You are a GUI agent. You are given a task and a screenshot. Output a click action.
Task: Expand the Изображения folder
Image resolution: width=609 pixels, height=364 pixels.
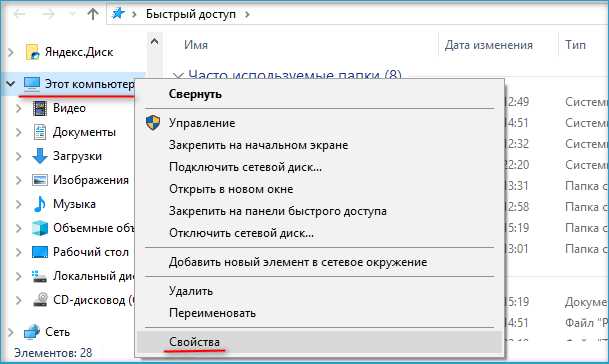click(19, 180)
